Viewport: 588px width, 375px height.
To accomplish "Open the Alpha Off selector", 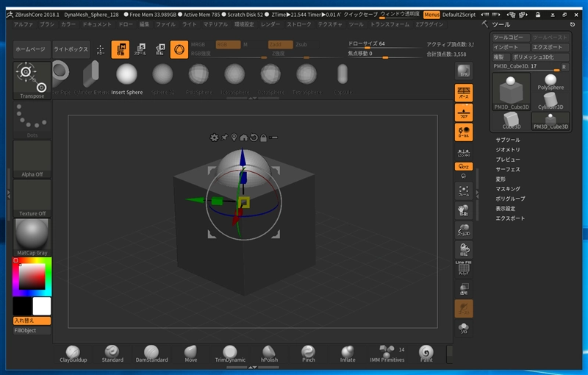I will coord(32,159).
